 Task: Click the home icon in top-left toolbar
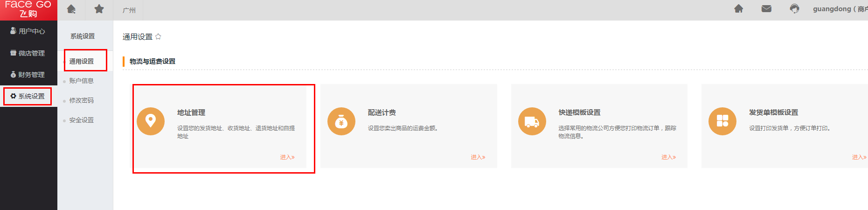click(71, 9)
